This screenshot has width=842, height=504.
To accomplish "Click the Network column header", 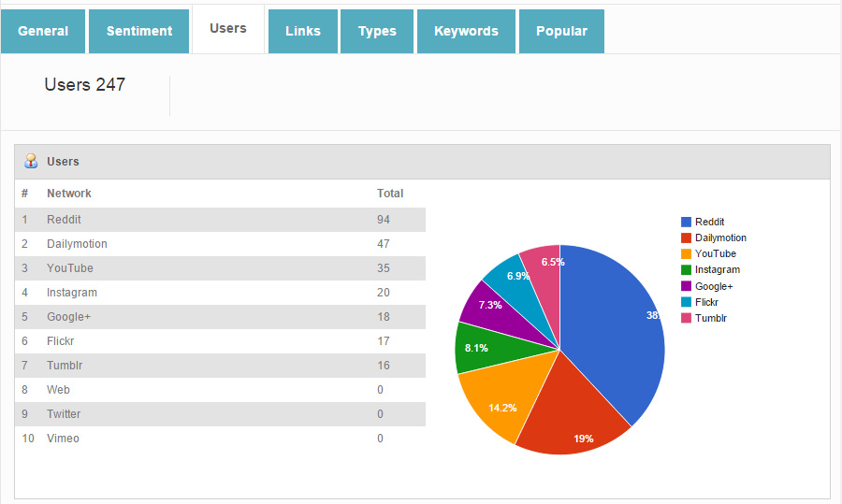I will (x=68, y=194).
